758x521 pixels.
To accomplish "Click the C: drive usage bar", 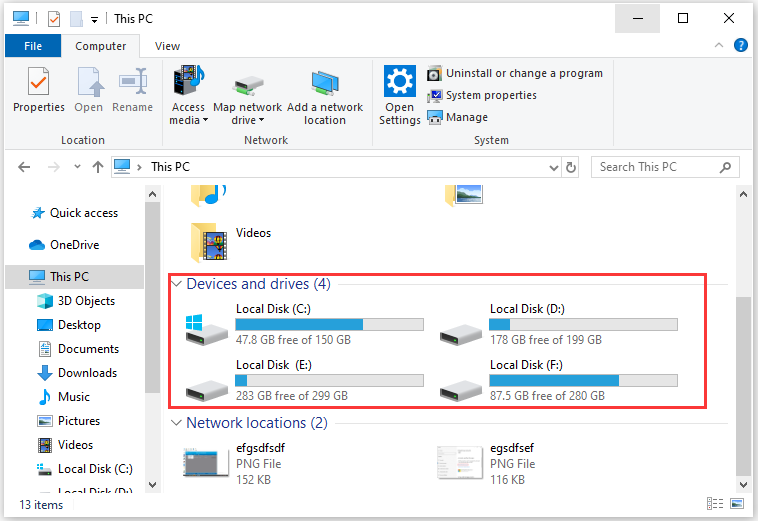I will click(x=330, y=324).
